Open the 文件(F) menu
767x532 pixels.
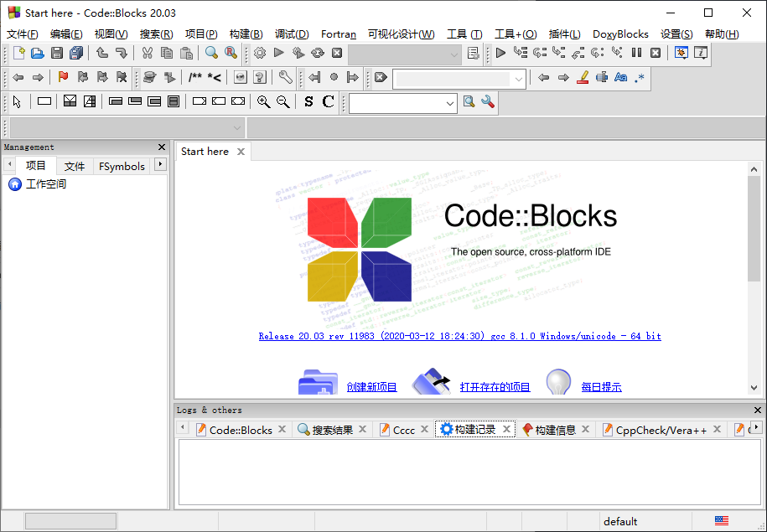point(23,34)
